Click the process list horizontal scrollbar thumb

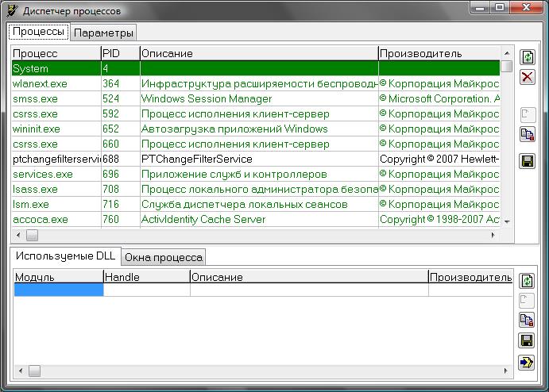coord(33,235)
